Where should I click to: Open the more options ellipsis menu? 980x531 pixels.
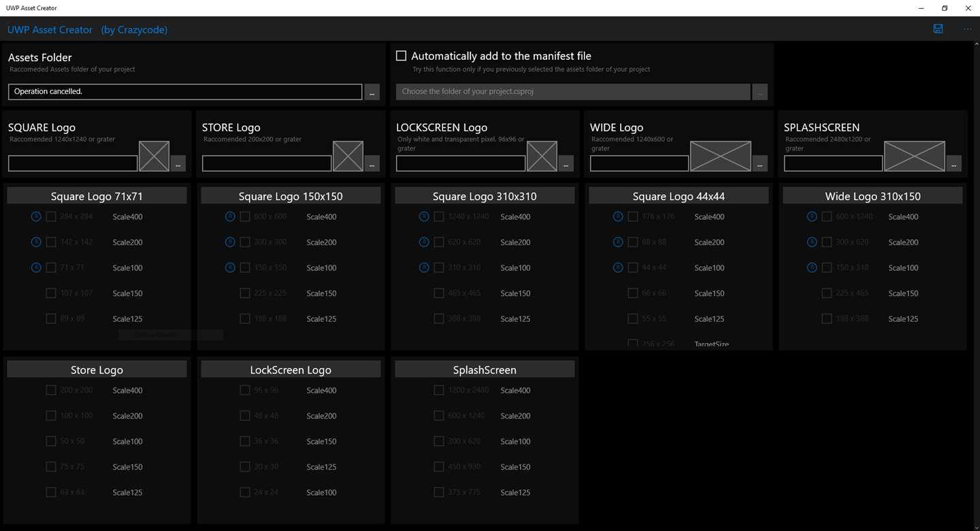tap(968, 29)
